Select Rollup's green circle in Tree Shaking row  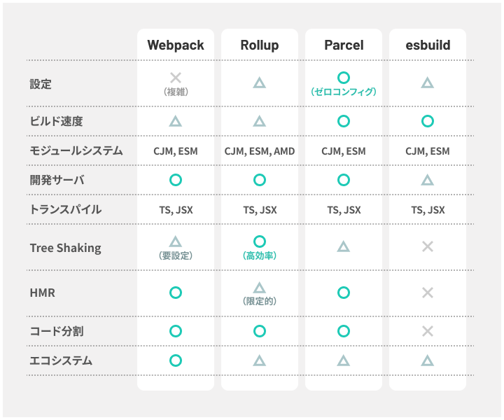260,241
